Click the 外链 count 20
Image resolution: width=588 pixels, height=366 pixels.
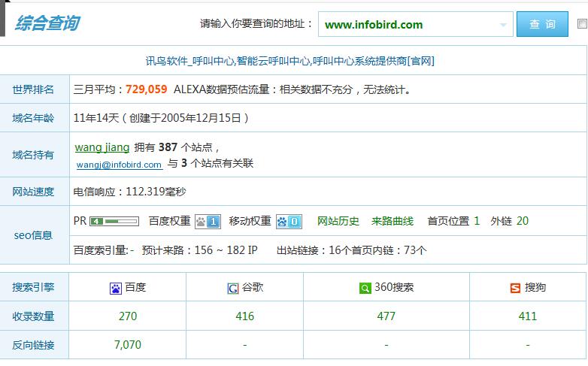coord(523,221)
